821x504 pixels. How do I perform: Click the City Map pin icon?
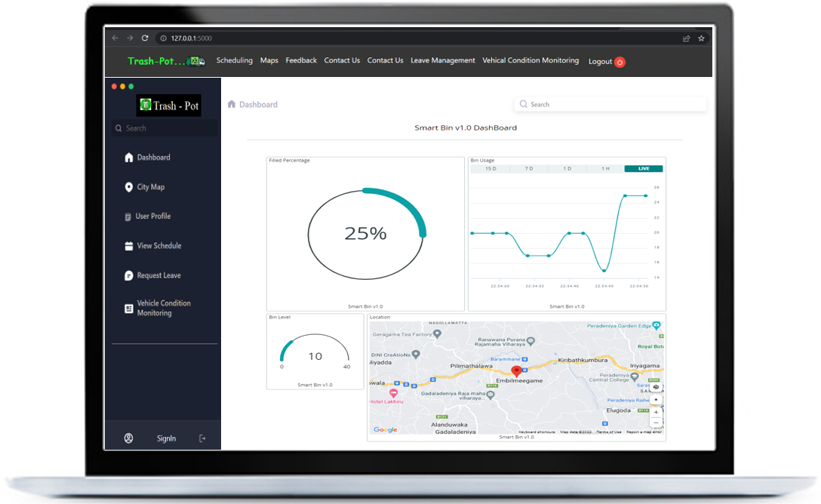point(129,187)
